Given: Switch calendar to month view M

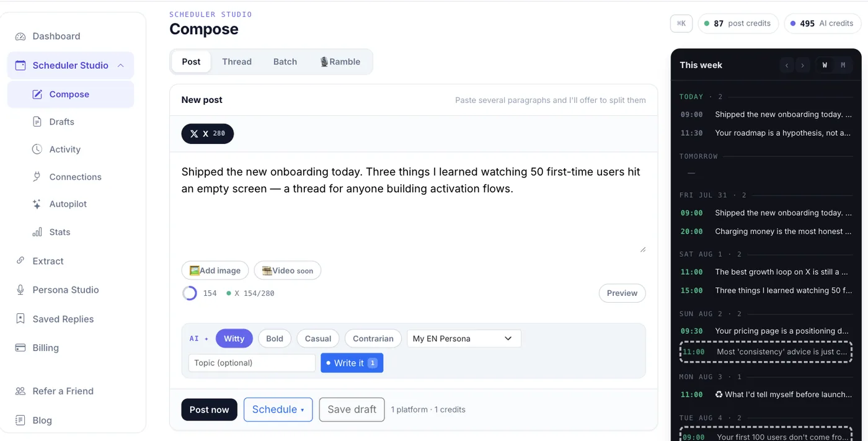Looking at the screenshot, I should 843,65.
